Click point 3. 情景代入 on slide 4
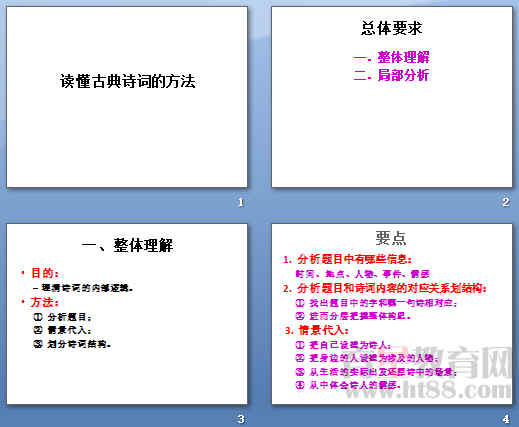Image resolution: width=519 pixels, height=427 pixels. [317, 330]
